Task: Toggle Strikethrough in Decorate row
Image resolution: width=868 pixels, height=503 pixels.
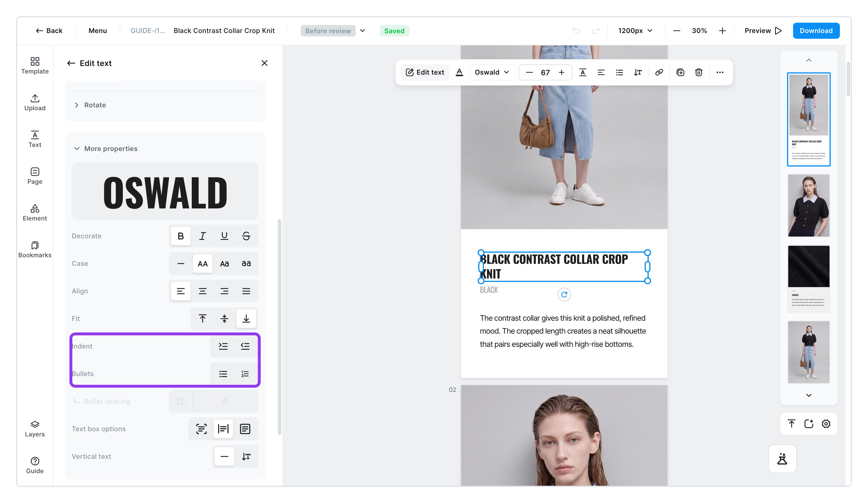Action: 246,236
